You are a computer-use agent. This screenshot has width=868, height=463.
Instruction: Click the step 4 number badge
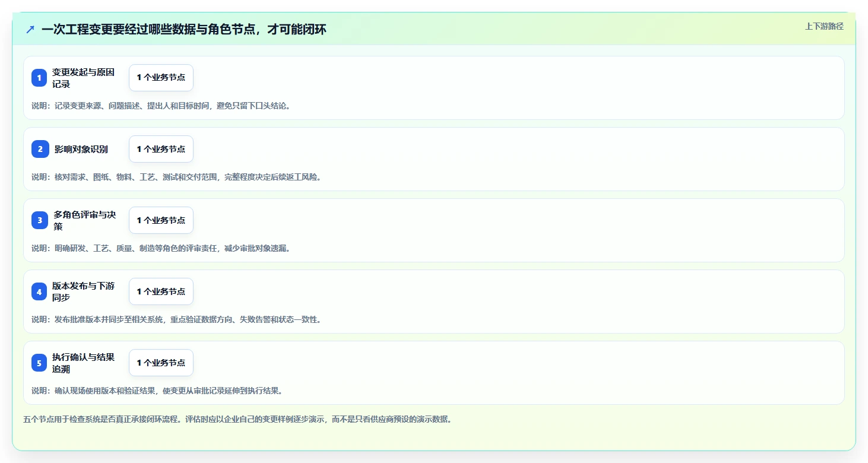[x=39, y=291]
